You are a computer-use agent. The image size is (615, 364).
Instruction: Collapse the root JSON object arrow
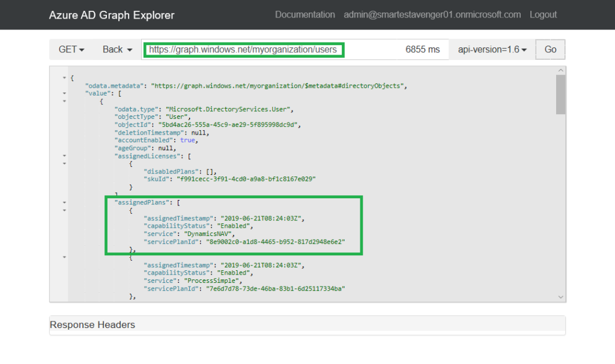(64, 78)
